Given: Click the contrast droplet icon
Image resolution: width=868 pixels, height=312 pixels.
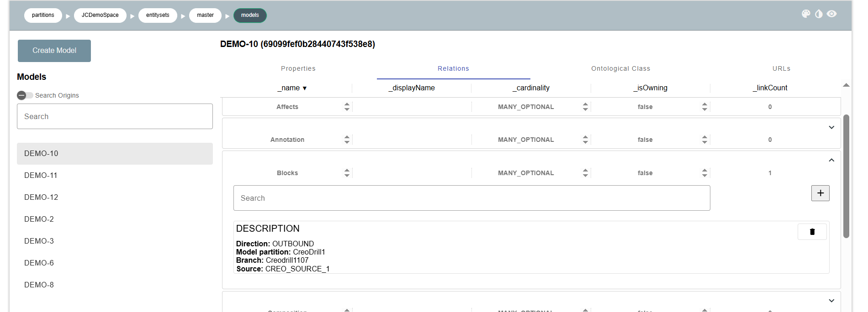Looking at the screenshot, I should pyautogui.click(x=819, y=14).
